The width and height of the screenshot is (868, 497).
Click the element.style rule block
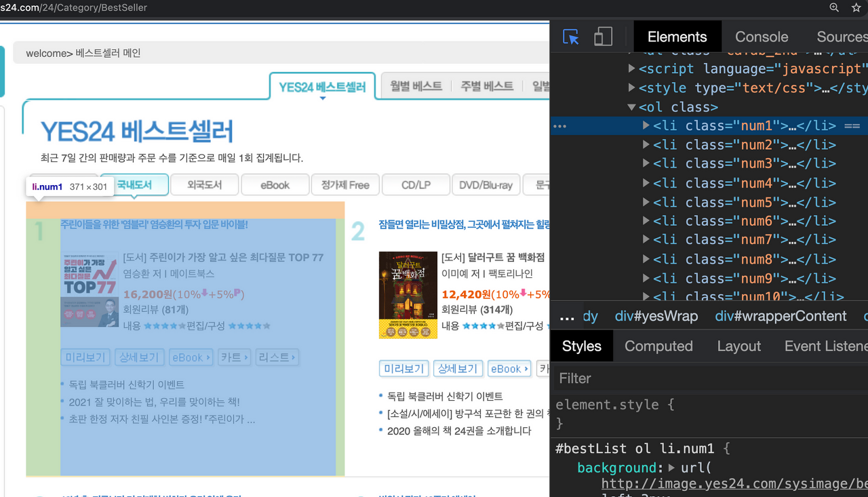tap(709, 414)
